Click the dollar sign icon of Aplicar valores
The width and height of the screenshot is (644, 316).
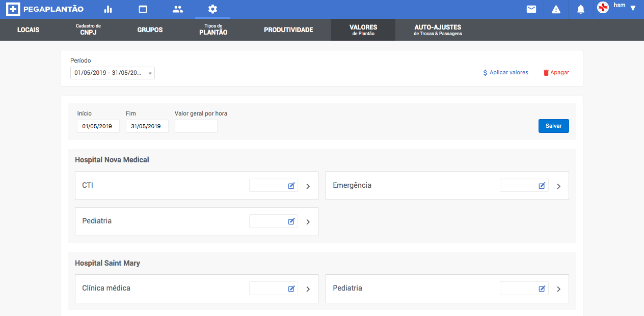tap(485, 73)
